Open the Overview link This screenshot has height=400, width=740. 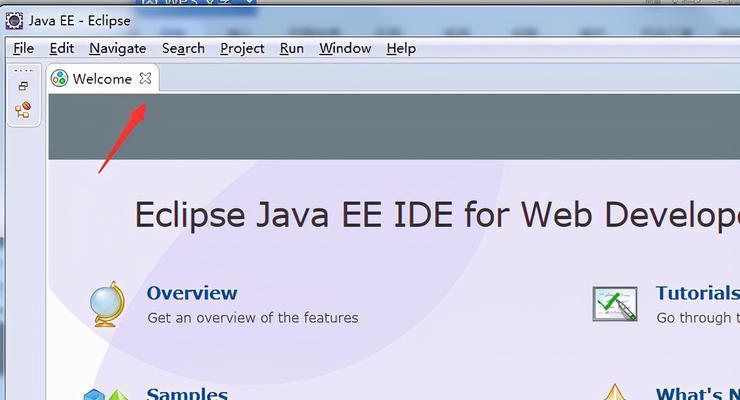tap(192, 293)
